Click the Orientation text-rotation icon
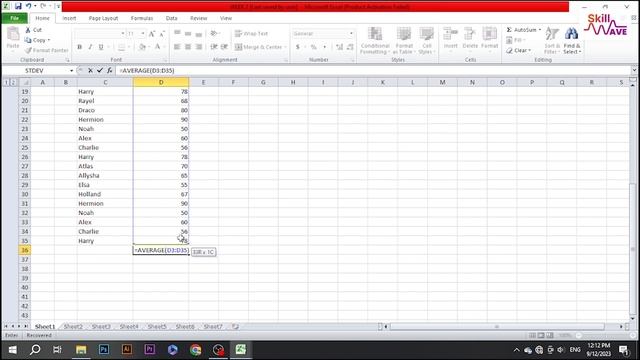Viewport: 640px width, 360px height. click(214, 33)
